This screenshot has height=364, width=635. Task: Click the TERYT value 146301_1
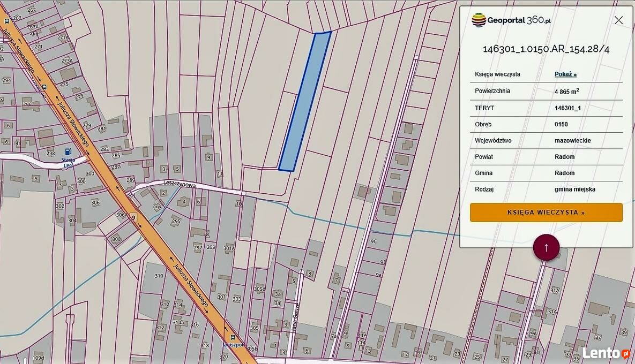pyautogui.click(x=567, y=108)
